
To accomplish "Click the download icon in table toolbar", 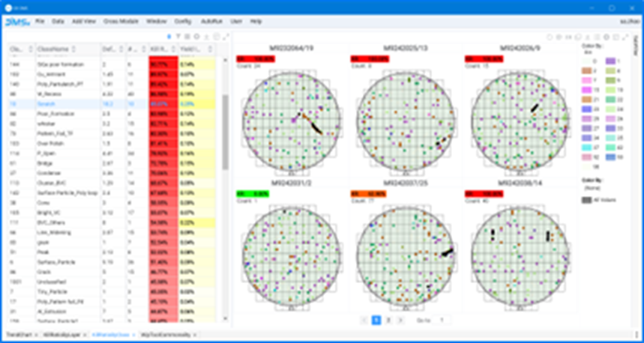I will (206, 36).
